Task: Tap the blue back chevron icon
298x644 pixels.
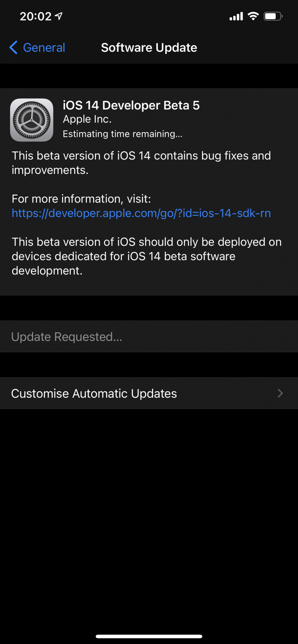Action: 13,48
